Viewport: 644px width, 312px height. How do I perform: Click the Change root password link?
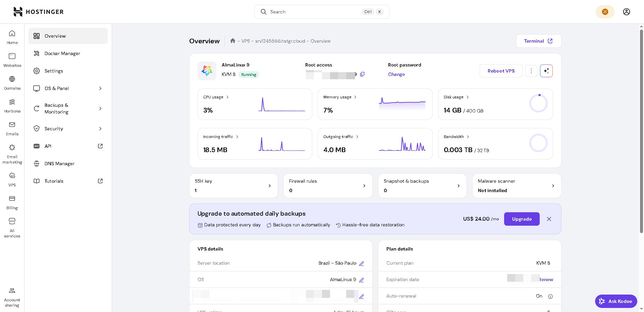click(396, 74)
